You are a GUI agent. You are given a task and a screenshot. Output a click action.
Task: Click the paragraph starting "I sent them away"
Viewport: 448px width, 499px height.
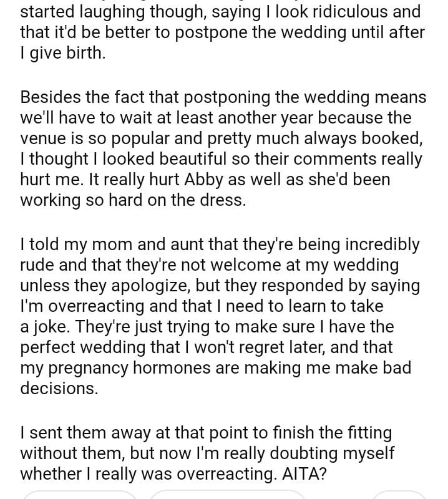[207, 452]
